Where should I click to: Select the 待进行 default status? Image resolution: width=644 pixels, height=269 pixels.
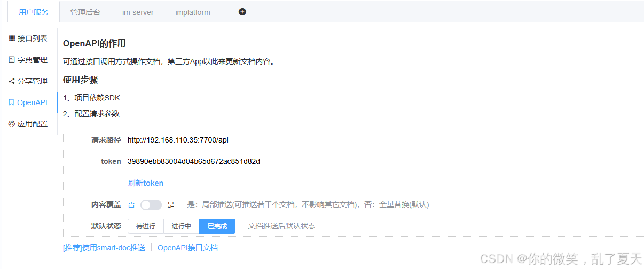(x=146, y=226)
